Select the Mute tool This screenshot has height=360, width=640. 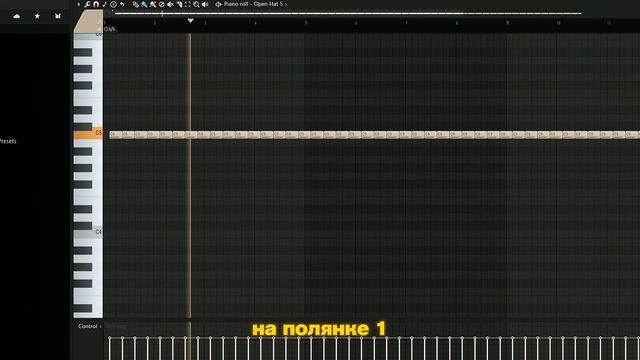click(x=170, y=4)
